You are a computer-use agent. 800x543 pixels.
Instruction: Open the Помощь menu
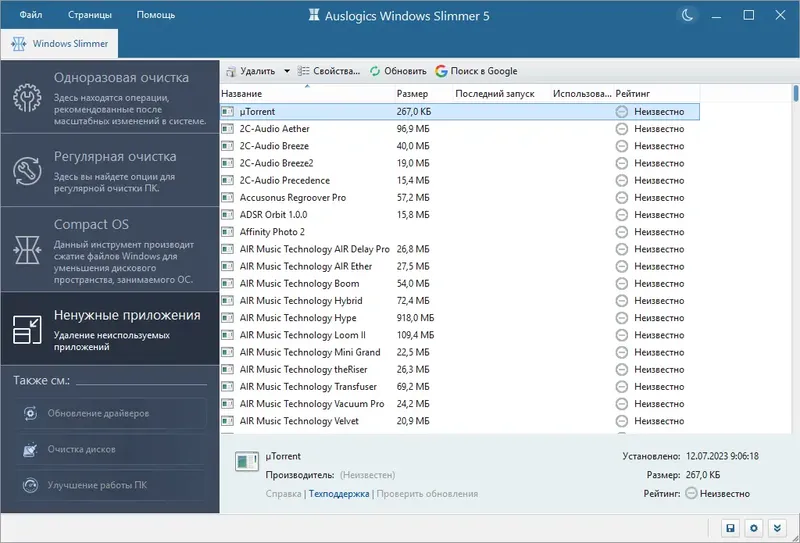155,15
